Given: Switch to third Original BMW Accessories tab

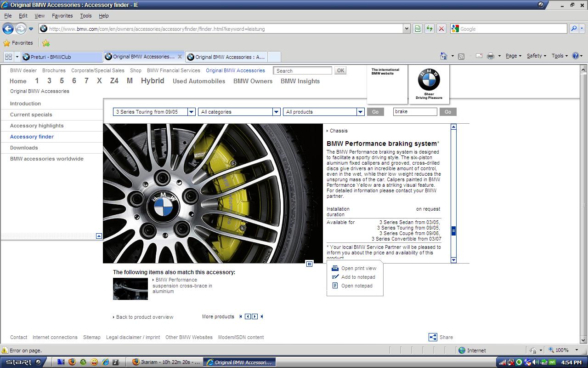Looking at the screenshot, I should tap(226, 57).
